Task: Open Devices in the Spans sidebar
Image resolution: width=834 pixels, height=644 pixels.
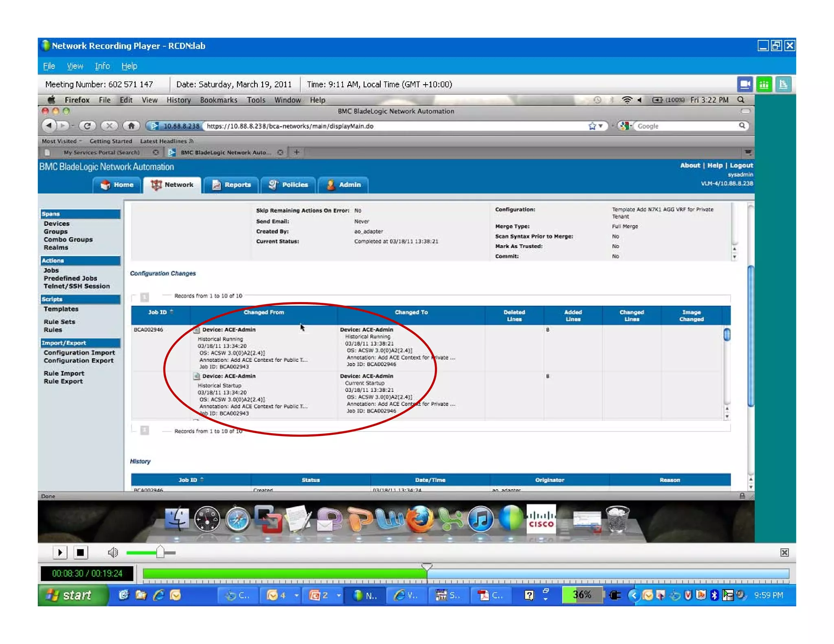Action: (x=57, y=223)
